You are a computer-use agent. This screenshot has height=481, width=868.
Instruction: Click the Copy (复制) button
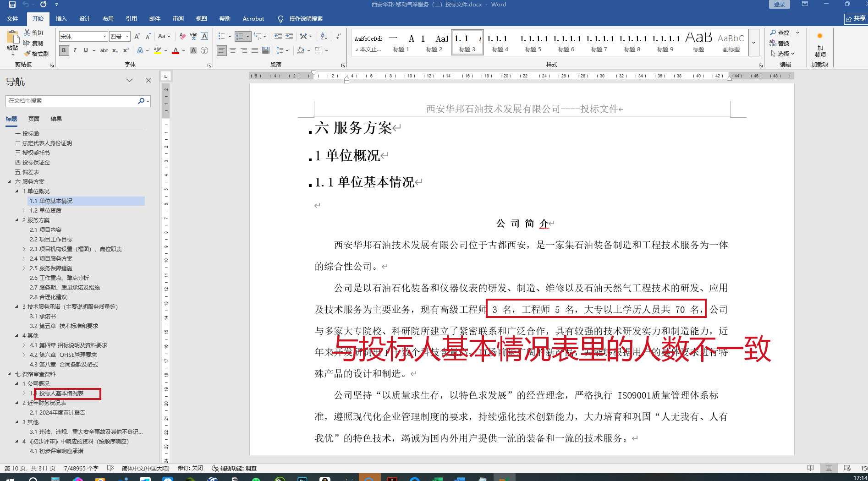click(33, 43)
